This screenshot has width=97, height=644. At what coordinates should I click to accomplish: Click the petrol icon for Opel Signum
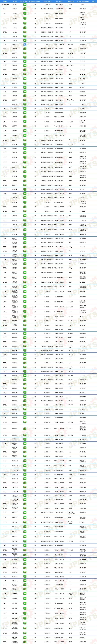[25, 560]
